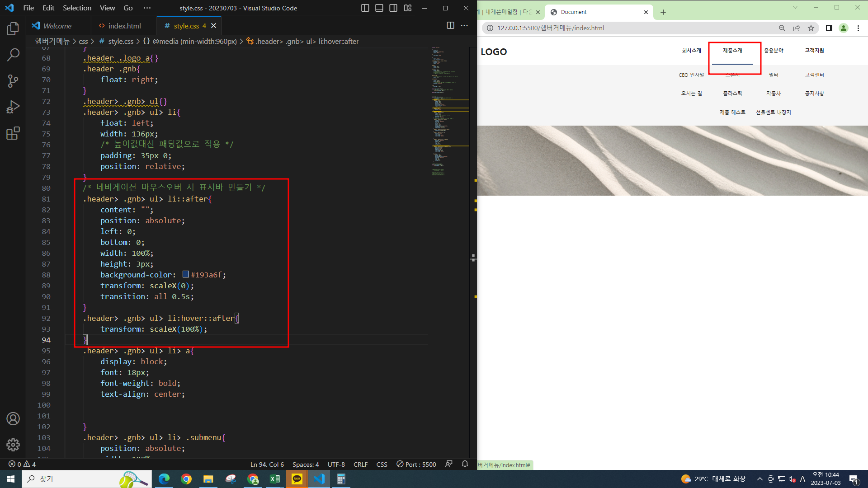Toggle the primary side bar layout button

tap(365, 8)
